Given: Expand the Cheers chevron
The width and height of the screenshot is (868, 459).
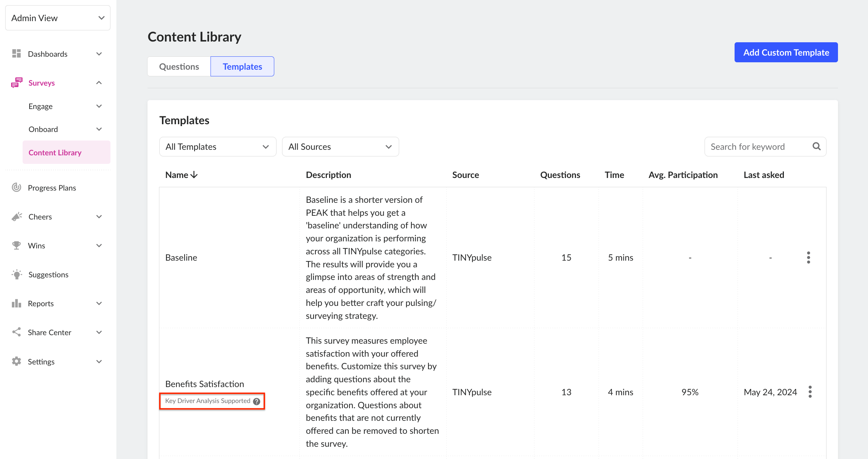Looking at the screenshot, I should [x=99, y=217].
